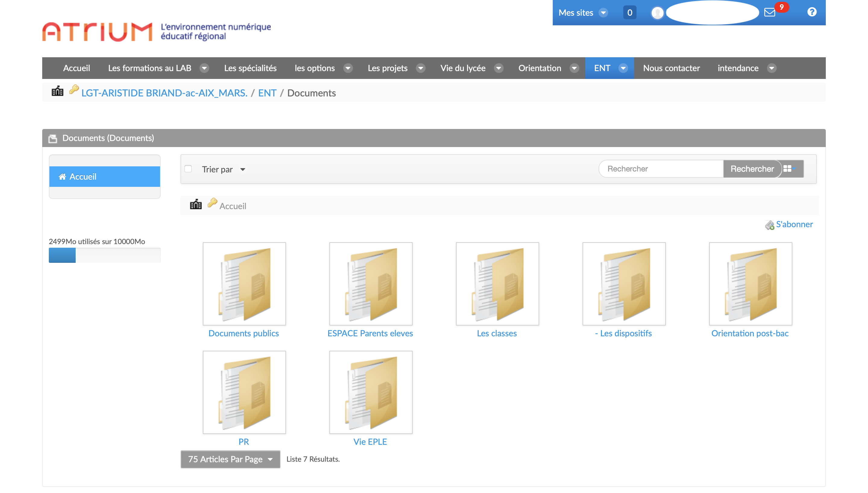Open the ESPACE Parents eleves folder icon
Viewport: 868px width, 493px height.
point(371,284)
